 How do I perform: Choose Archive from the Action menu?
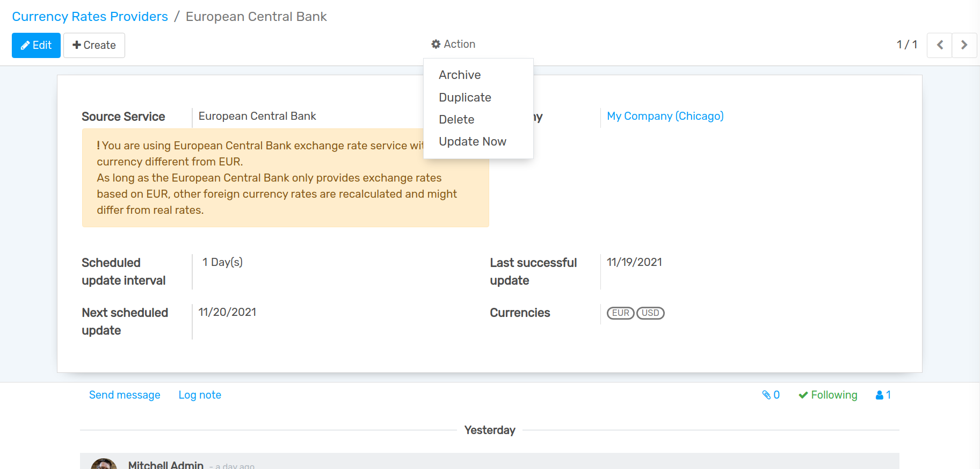pyautogui.click(x=460, y=75)
